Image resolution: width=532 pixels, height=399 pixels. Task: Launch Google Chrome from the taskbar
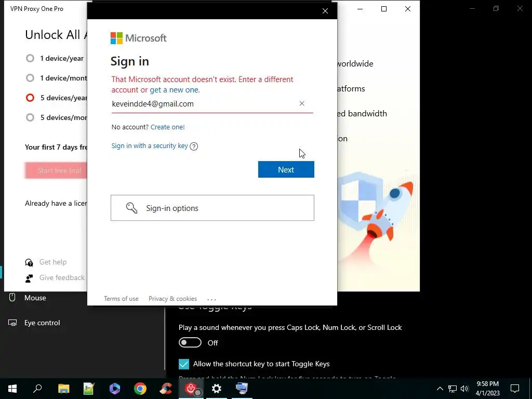pos(140,389)
